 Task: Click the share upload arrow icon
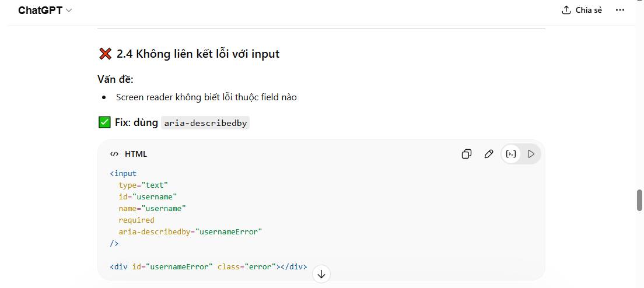coord(566,10)
